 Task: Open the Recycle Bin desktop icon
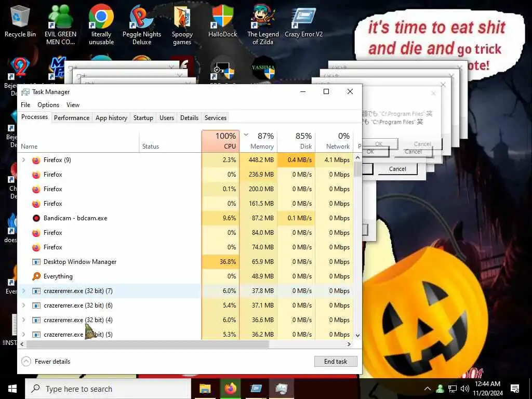[x=20, y=21]
